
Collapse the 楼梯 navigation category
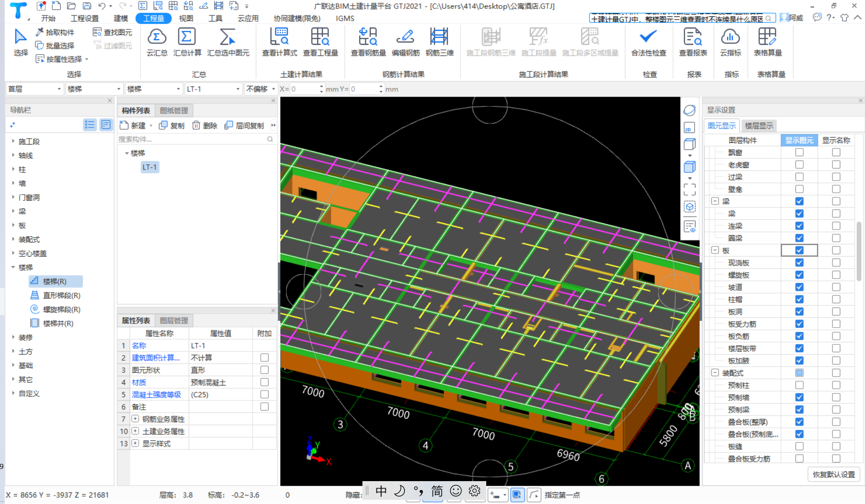point(13,267)
